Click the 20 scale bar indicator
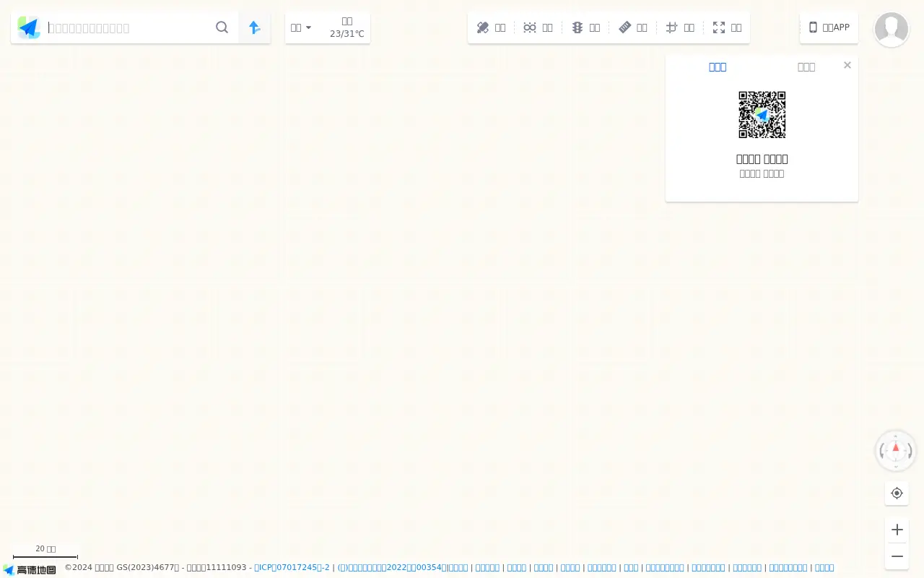The height and width of the screenshot is (578, 924). tap(45, 552)
